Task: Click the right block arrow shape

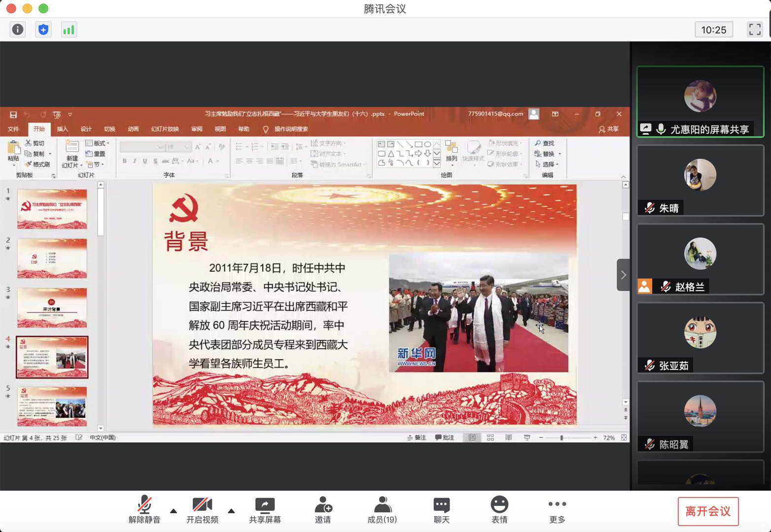Action: pyautogui.click(x=418, y=154)
